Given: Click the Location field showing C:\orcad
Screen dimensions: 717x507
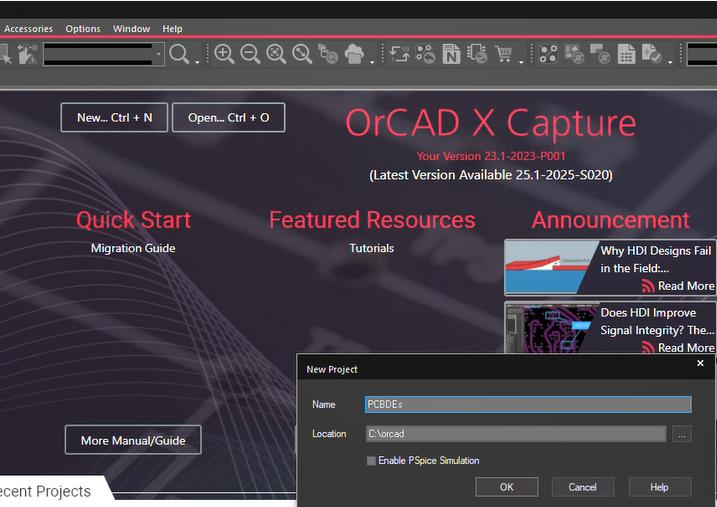Looking at the screenshot, I should click(516, 434).
